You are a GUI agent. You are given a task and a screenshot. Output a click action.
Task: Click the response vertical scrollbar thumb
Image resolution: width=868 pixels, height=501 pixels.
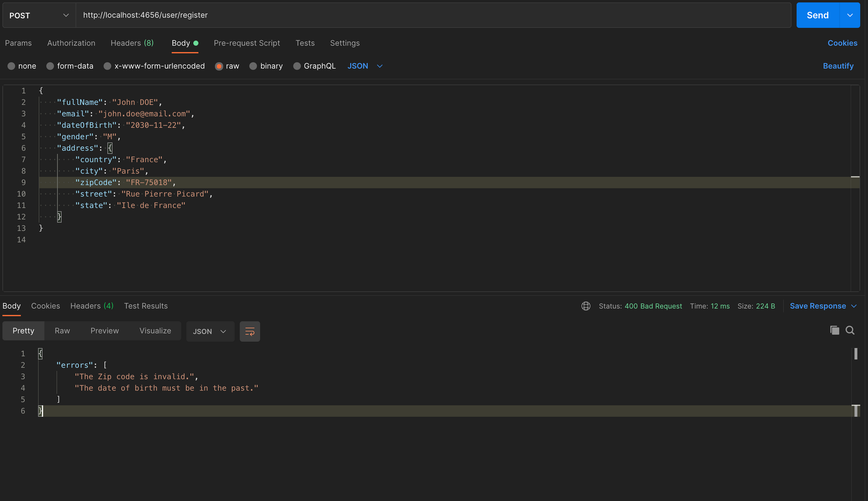(x=856, y=354)
